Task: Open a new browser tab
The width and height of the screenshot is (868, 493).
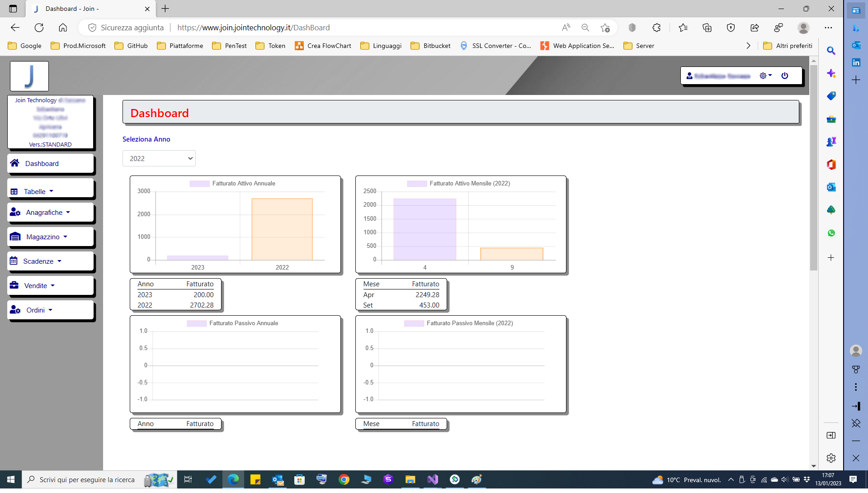Action: coord(165,9)
